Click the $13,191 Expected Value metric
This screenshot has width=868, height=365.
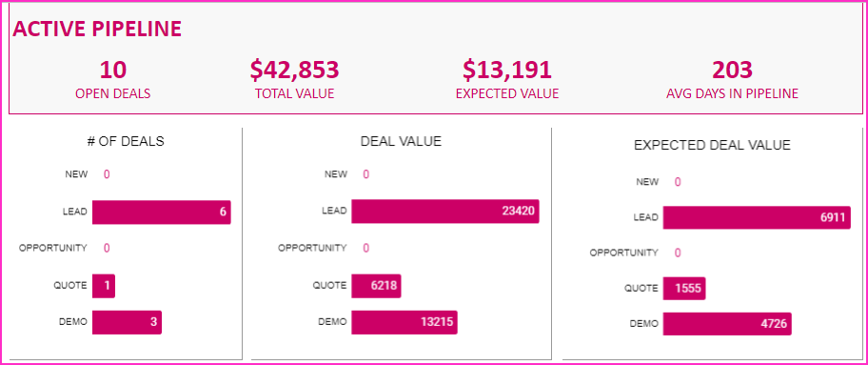(x=507, y=80)
